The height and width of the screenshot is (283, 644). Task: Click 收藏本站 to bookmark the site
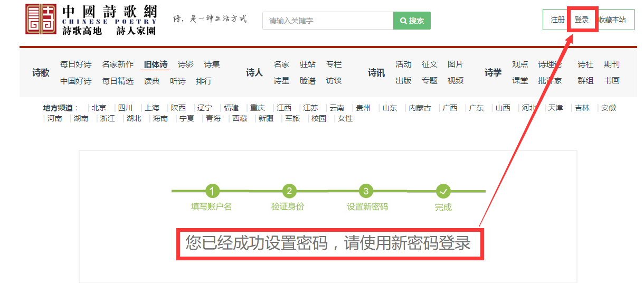pos(612,20)
